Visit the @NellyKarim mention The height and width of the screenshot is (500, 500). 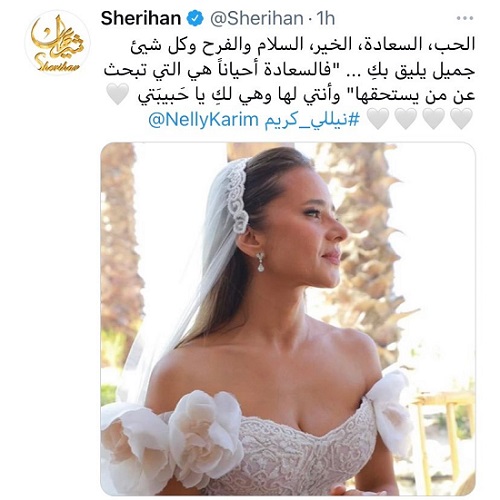[x=203, y=120]
